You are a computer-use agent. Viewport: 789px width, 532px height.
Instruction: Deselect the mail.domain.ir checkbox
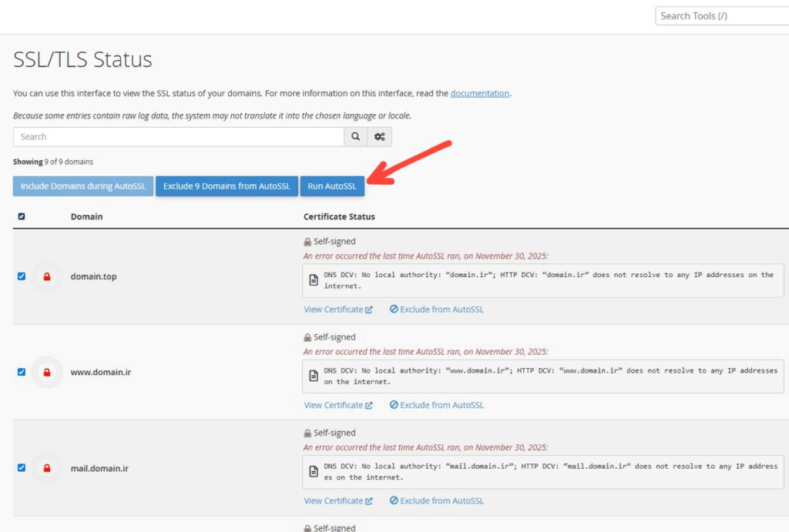22,467
